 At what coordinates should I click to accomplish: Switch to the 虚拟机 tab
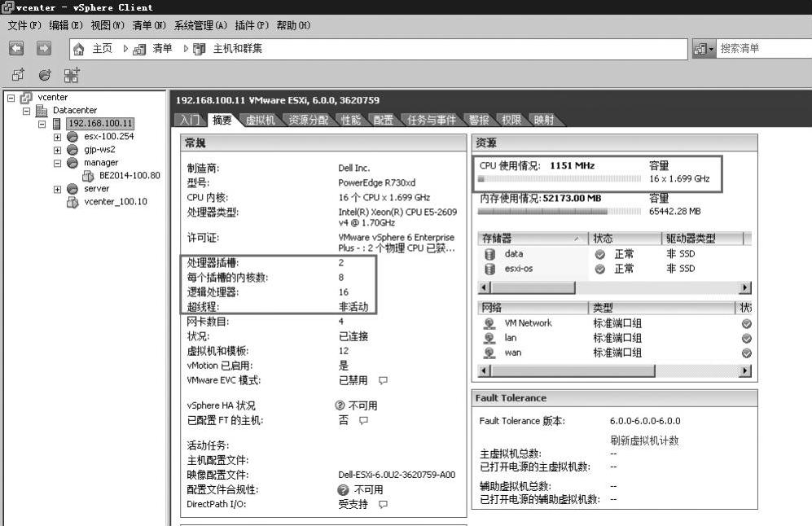(260, 121)
